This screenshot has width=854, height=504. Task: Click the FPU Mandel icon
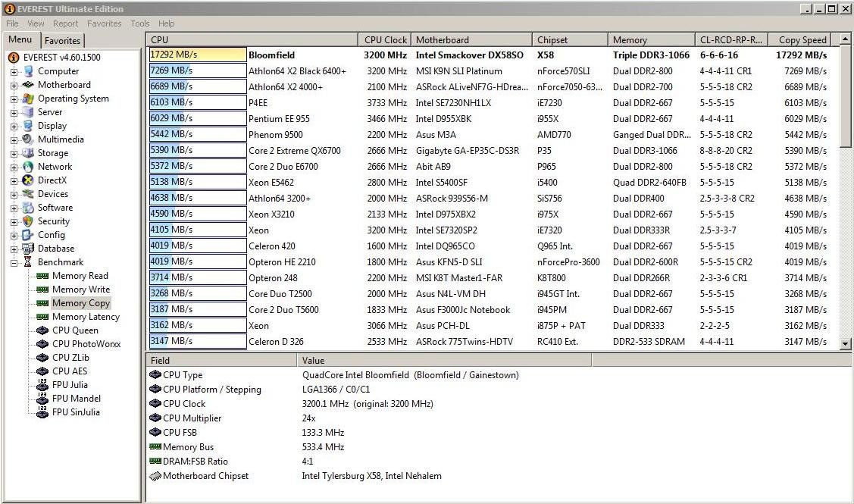tap(42, 399)
